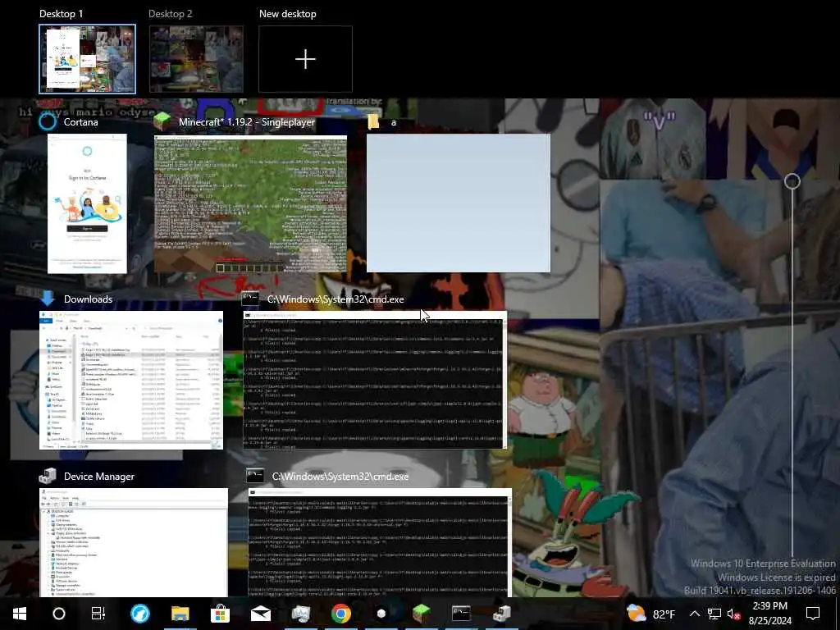Click the Device Manager title icon

tap(48, 476)
